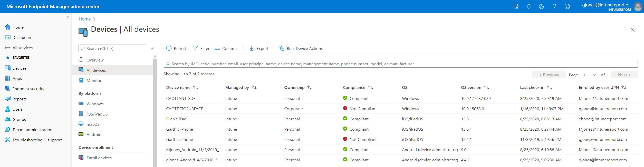Click the directory and subscription filter icon
The width and height of the screenshot is (644, 167).
[x=516, y=6]
